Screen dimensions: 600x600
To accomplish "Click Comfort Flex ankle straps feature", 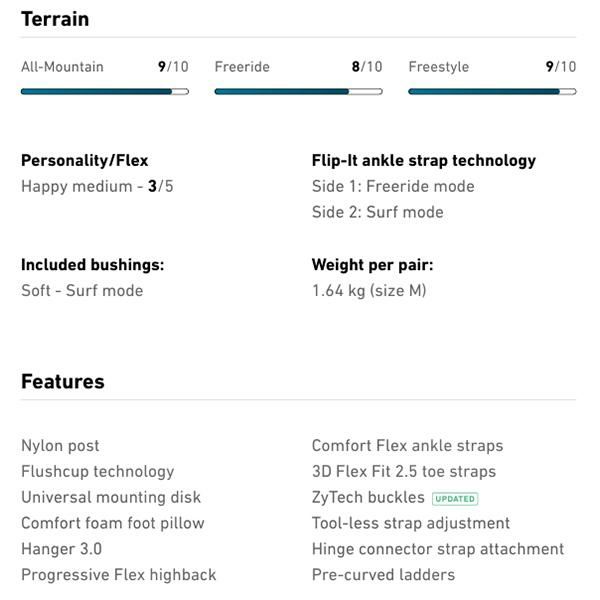I will point(407,445).
